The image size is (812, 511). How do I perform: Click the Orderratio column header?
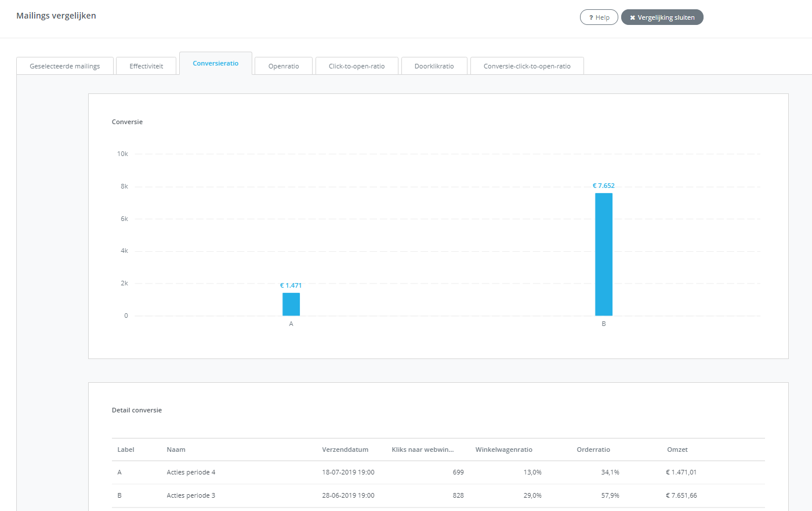pos(593,450)
